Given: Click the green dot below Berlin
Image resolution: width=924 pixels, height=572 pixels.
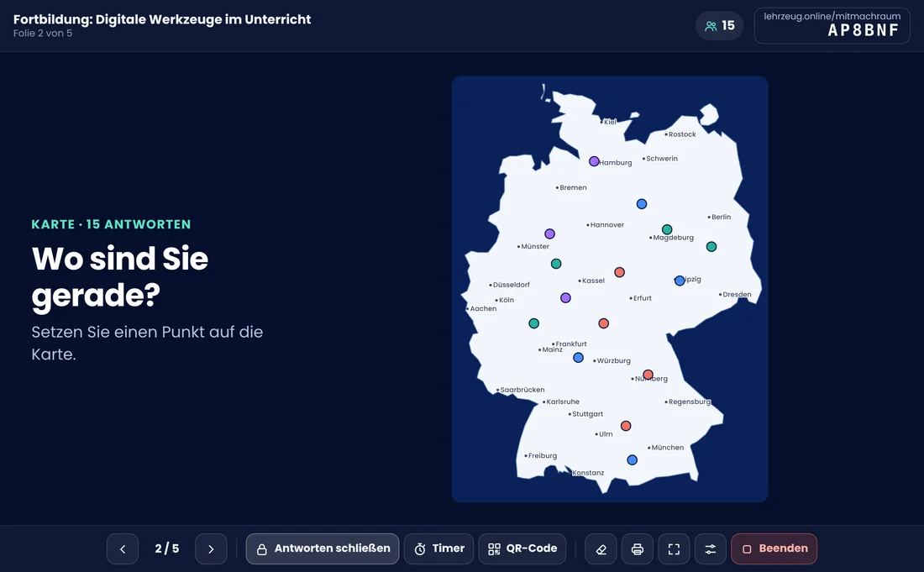Looking at the screenshot, I should [711, 247].
